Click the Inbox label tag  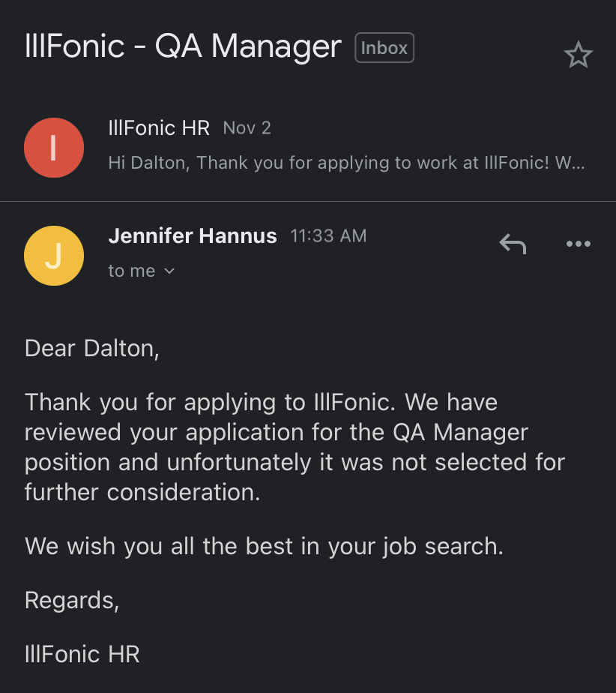384,48
